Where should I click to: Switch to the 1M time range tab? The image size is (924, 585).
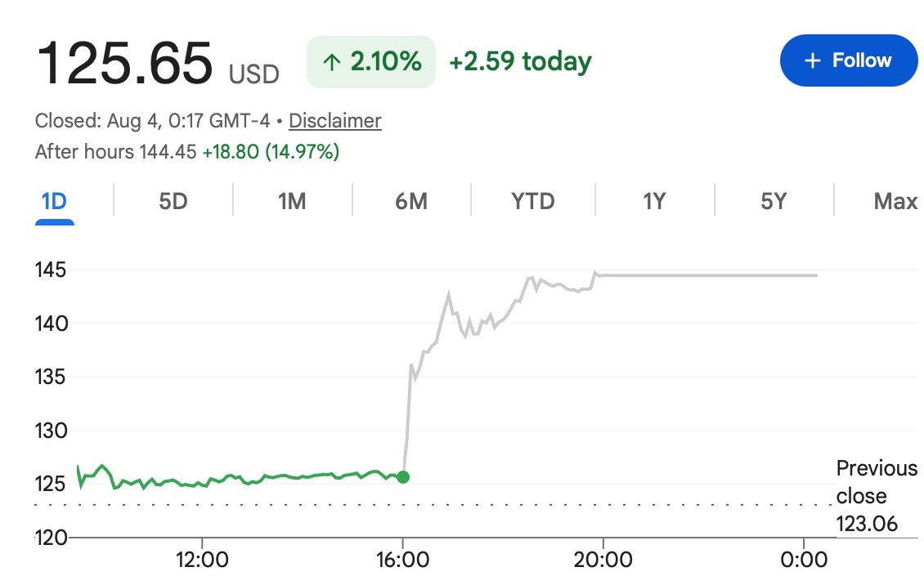click(x=292, y=202)
